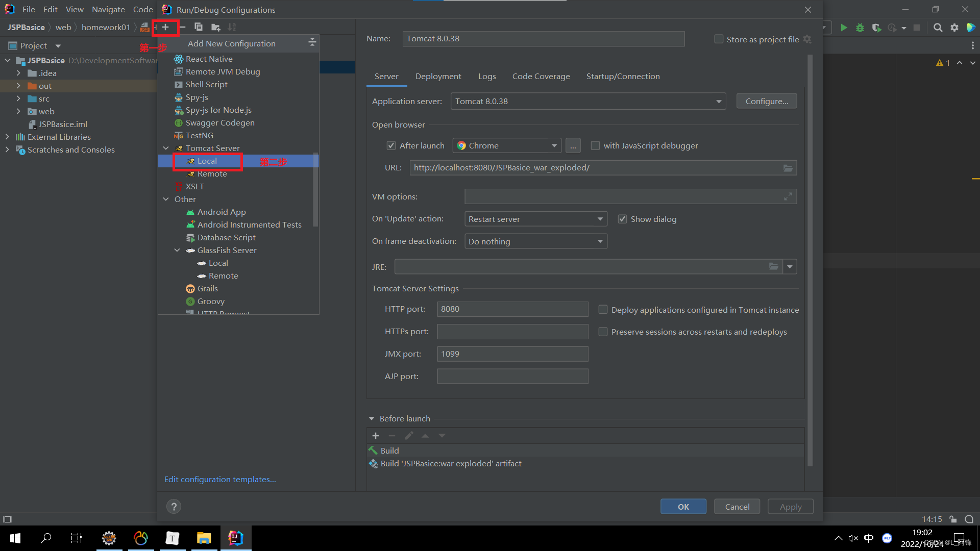Enable Store as project file
The image size is (980, 551).
[x=719, y=39]
